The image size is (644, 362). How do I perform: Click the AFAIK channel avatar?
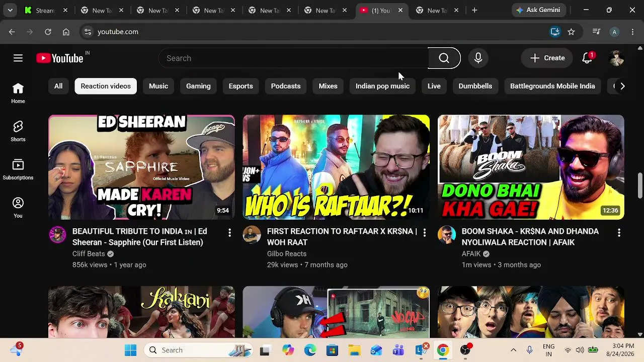447,234
